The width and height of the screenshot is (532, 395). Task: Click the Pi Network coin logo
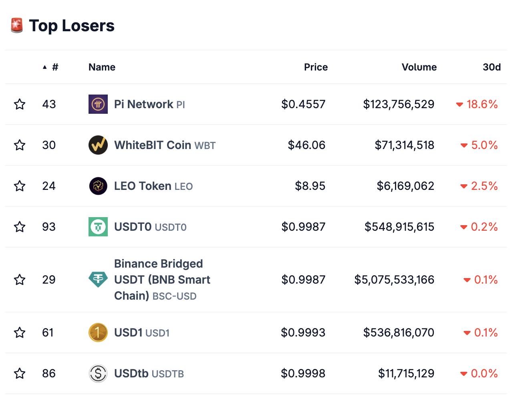tap(98, 104)
